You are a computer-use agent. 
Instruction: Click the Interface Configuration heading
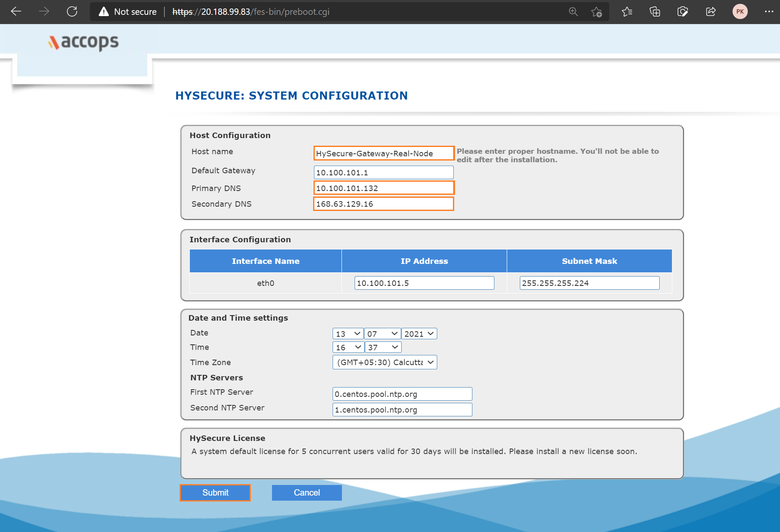240,239
